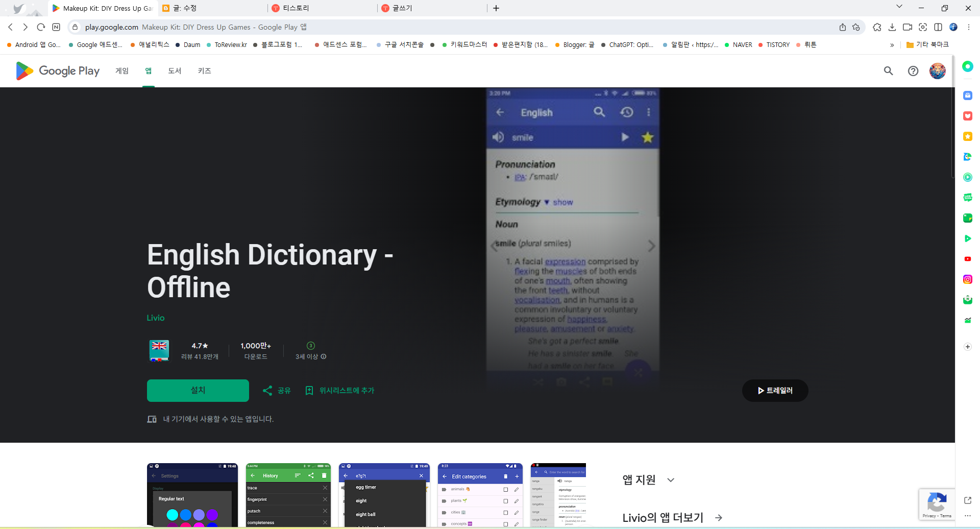Click the screen capture icon in the toolbar
Viewport: 980px width, 529px height.
pos(923,27)
